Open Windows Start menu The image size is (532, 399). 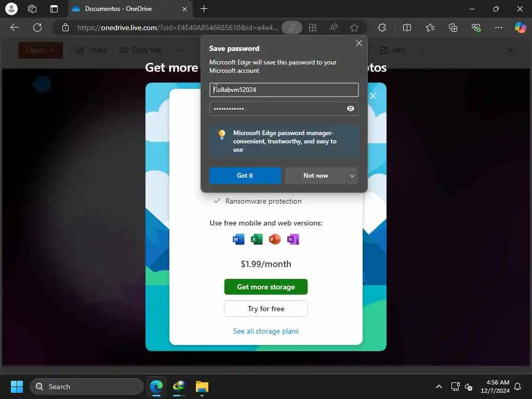click(x=17, y=387)
